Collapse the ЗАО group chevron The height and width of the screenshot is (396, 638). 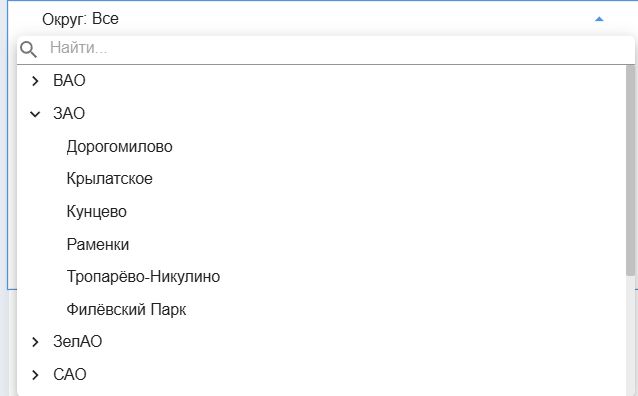point(35,114)
